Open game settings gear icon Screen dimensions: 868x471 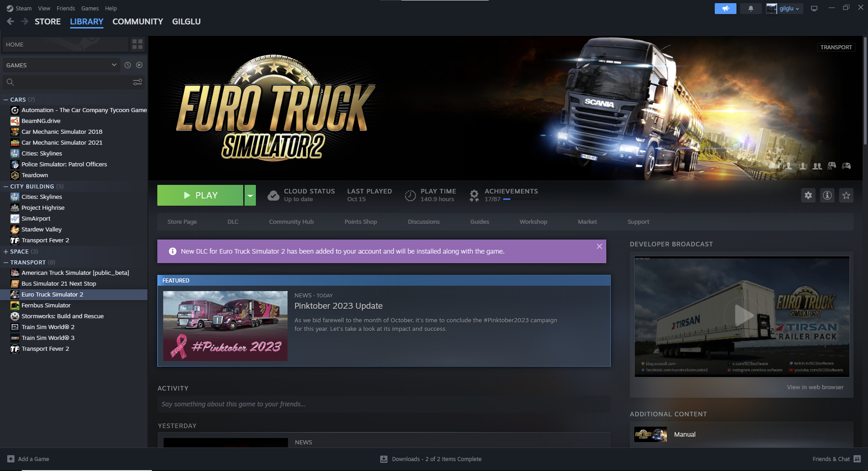pos(808,195)
